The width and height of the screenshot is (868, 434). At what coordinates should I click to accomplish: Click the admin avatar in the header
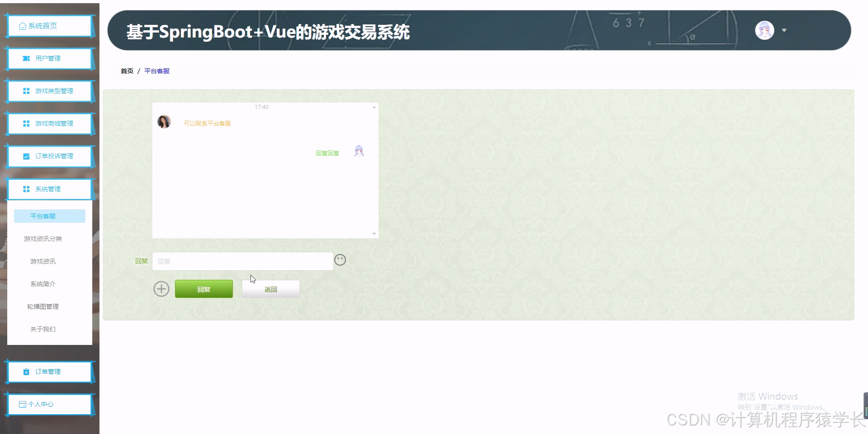click(x=764, y=30)
